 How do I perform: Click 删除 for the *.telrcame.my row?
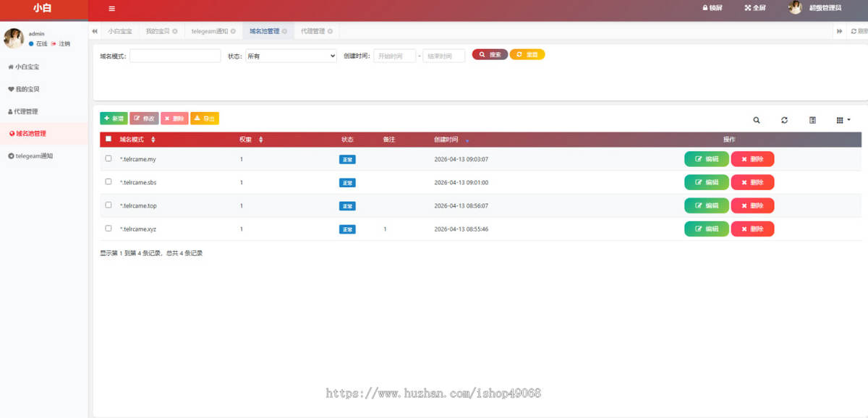pos(752,159)
